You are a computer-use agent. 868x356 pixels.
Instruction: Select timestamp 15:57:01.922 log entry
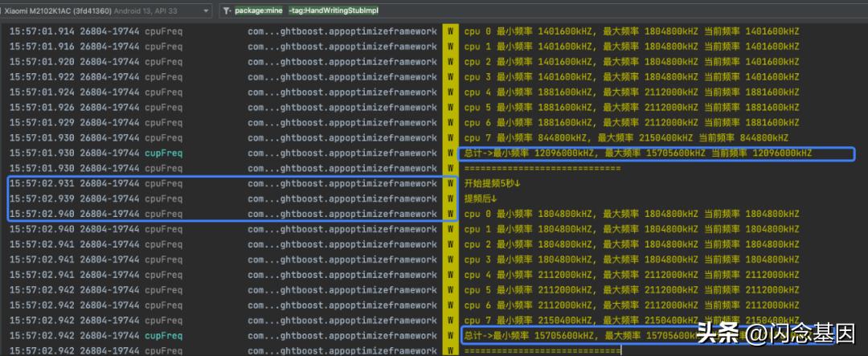pyautogui.click(x=42, y=76)
